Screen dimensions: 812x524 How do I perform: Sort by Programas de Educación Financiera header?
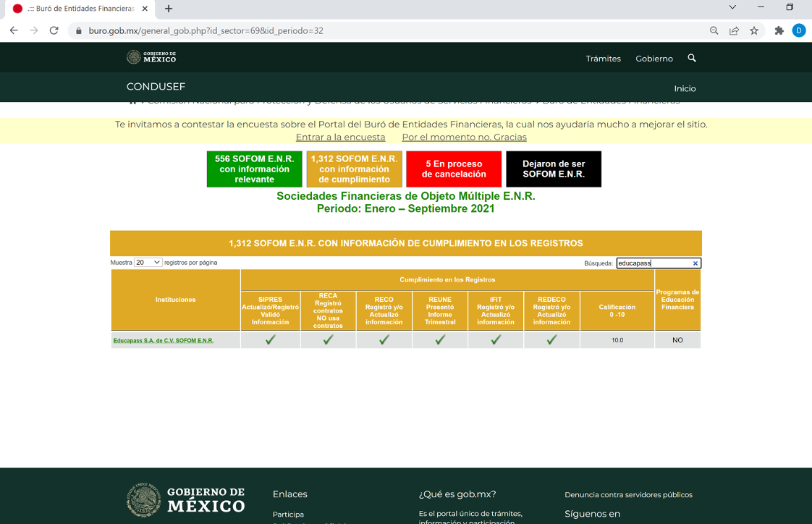[677, 300]
